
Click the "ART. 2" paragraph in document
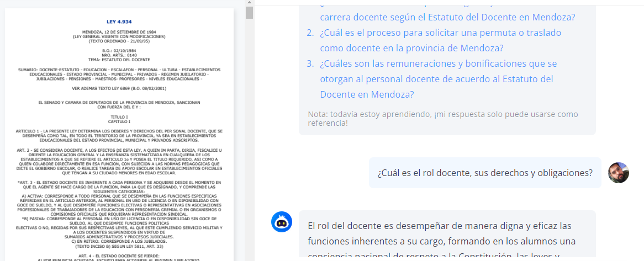119,162
